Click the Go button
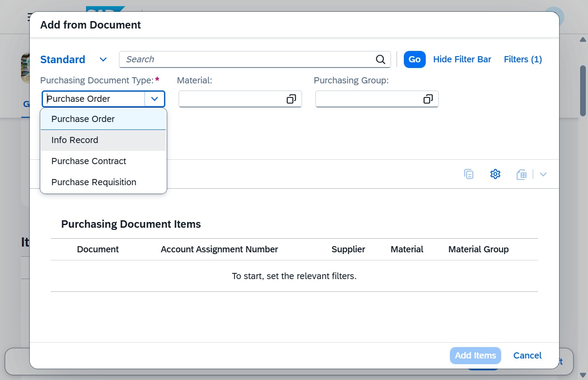The width and height of the screenshot is (588, 380). point(414,60)
